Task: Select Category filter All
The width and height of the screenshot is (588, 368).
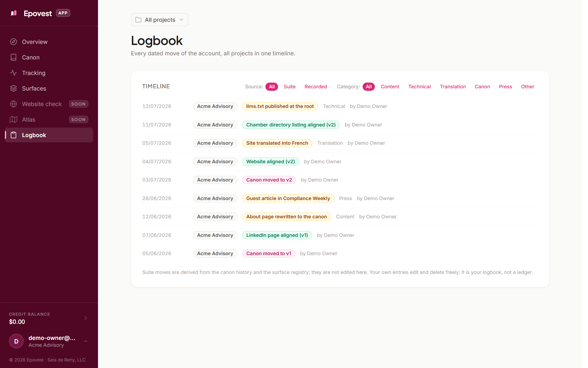Action: point(369,87)
